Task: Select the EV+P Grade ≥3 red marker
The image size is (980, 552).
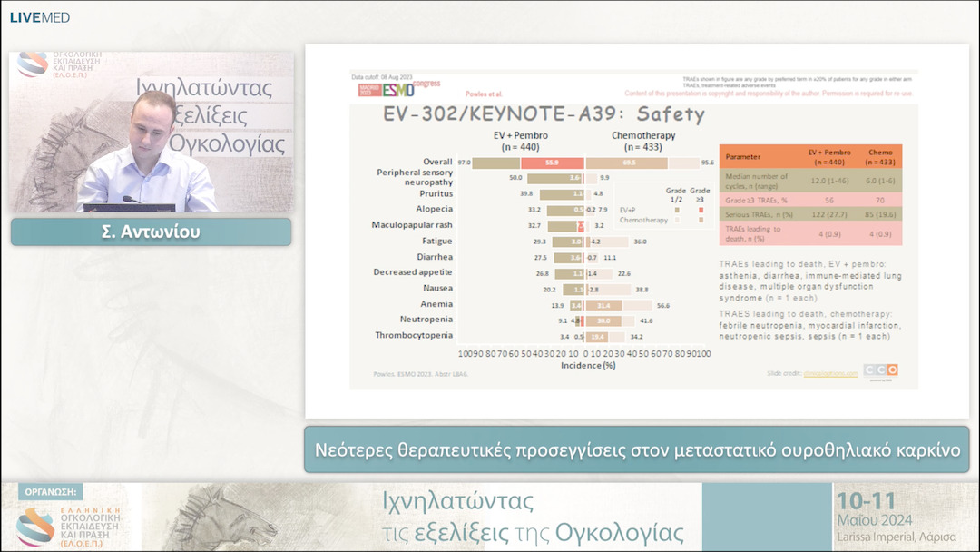Action: pyautogui.click(x=701, y=210)
